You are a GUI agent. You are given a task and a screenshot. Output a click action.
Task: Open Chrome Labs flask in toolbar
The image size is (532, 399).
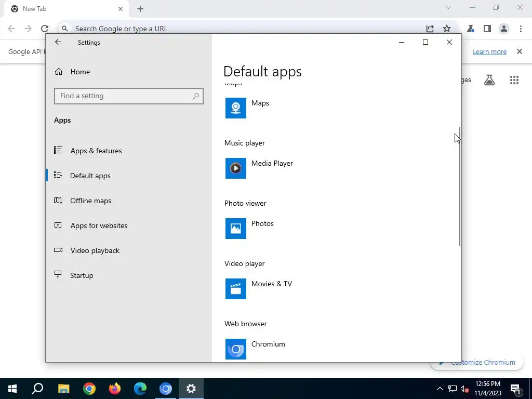pos(471,29)
